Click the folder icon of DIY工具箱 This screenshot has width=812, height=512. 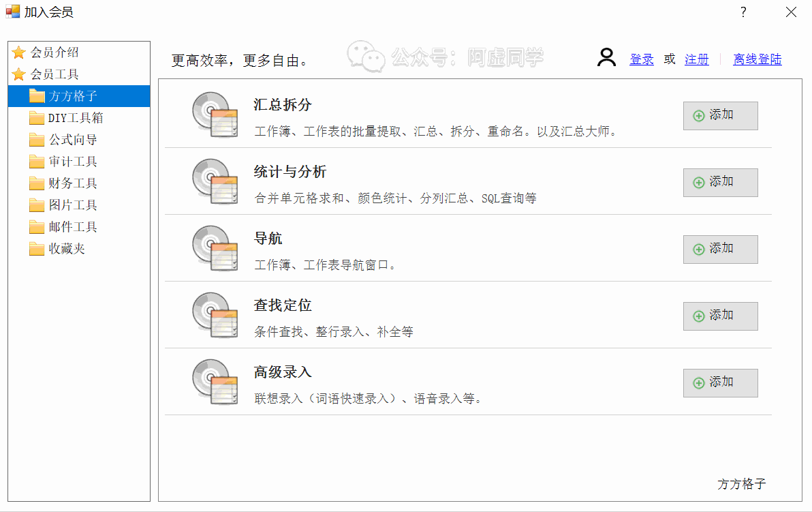point(37,118)
